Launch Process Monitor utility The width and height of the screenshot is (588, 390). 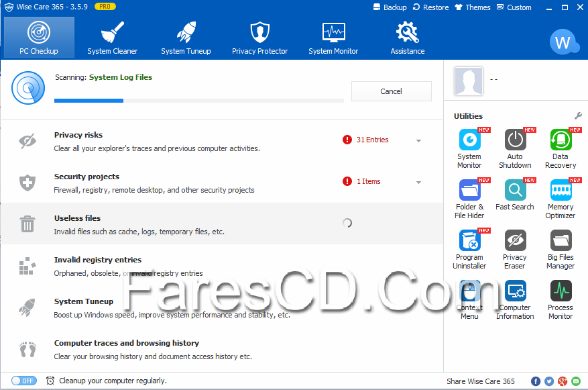click(561, 300)
